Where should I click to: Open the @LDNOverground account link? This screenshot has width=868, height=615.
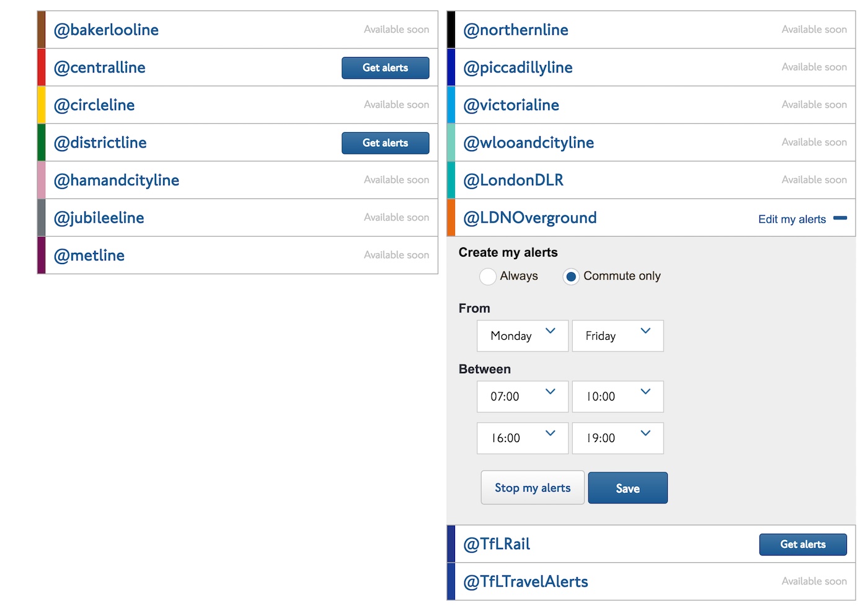530,218
